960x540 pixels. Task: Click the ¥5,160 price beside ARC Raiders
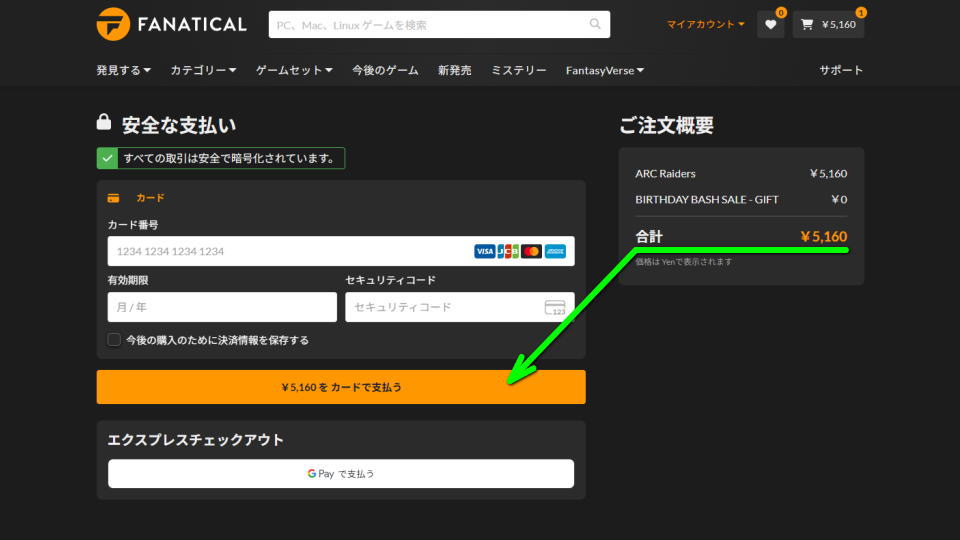828,174
